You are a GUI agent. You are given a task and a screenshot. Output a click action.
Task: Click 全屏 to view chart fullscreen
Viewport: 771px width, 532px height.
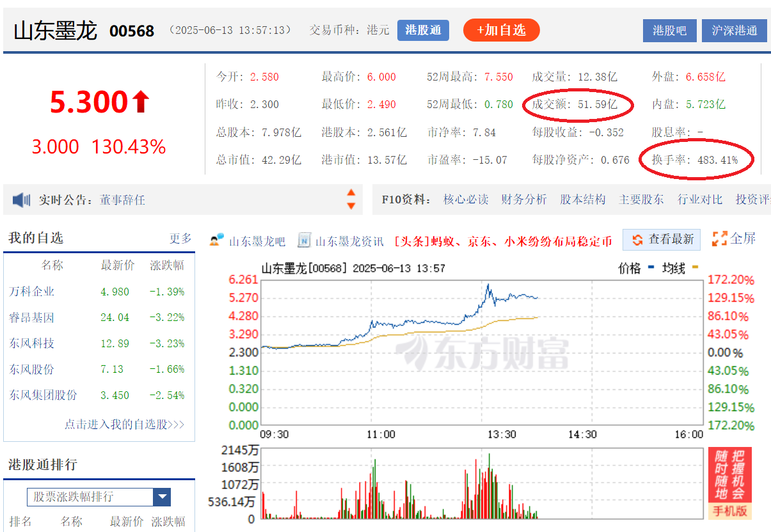(x=743, y=239)
